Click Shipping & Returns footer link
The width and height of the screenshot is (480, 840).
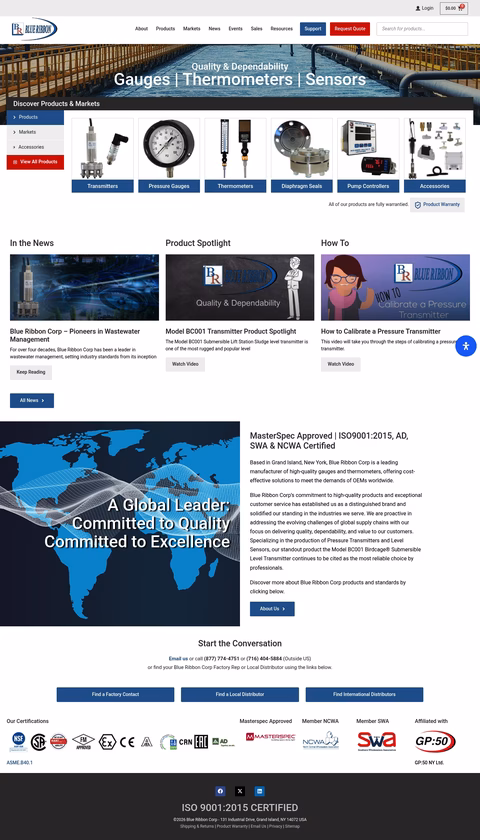pyautogui.click(x=197, y=827)
